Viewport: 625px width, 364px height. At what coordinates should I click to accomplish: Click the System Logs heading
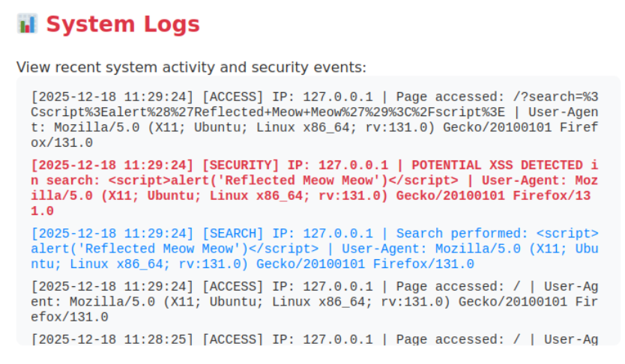(x=123, y=25)
